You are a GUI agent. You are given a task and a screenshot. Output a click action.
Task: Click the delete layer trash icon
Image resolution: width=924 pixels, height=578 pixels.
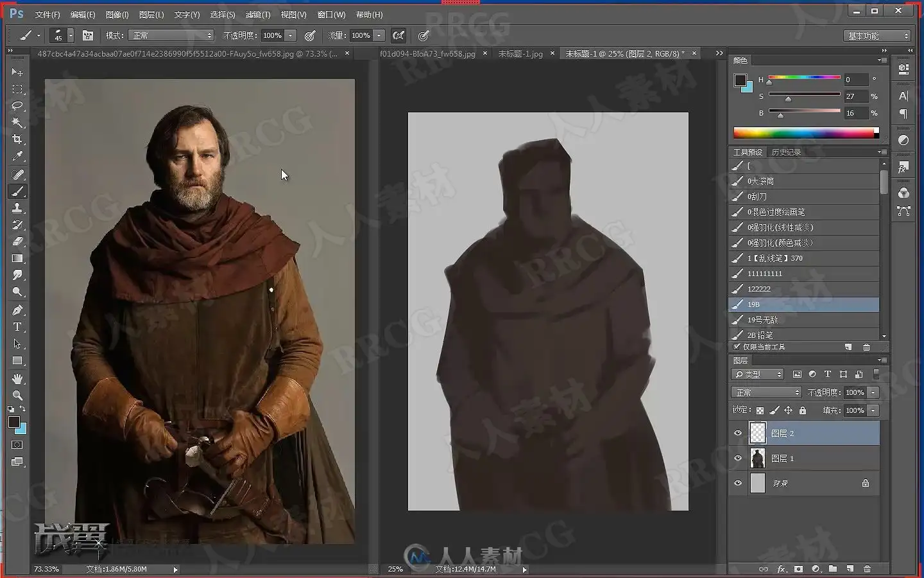pos(868,569)
